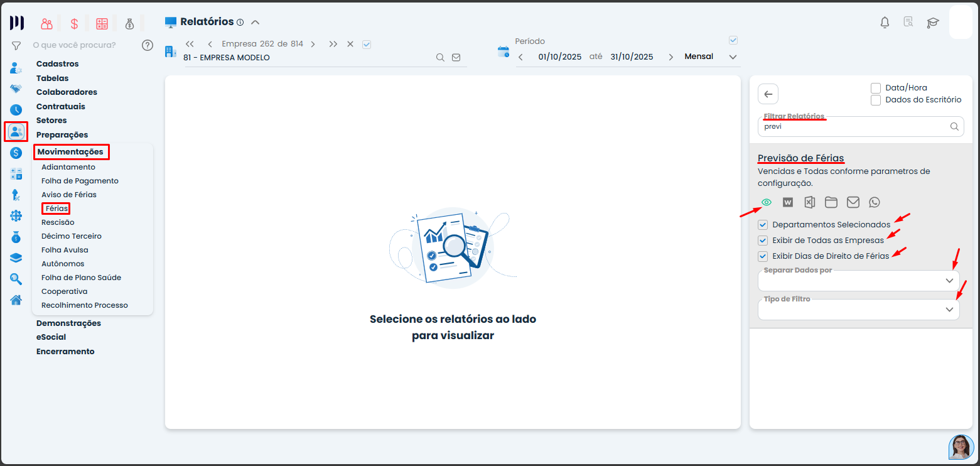Viewport: 980px width, 466px height.
Task: Click the eye icon to preview report
Action: [x=766, y=202]
